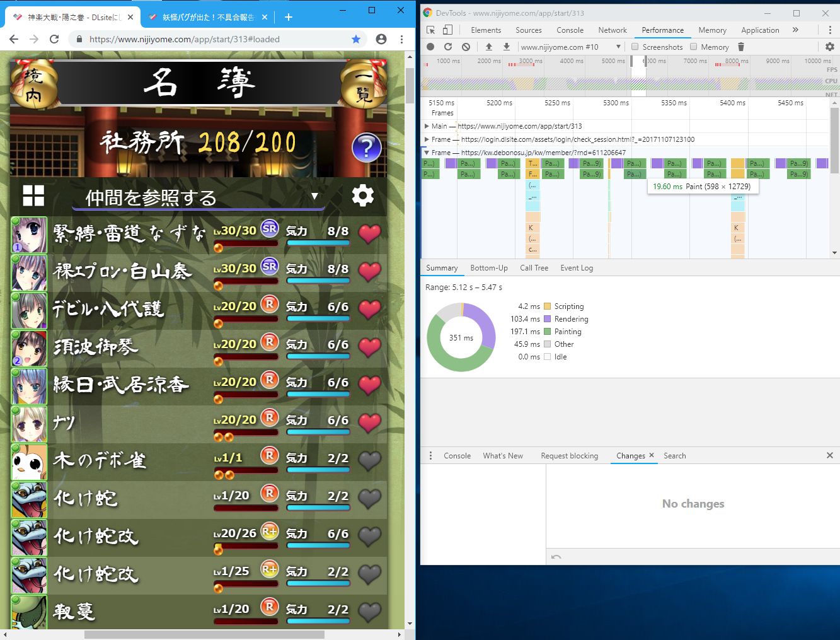The image size is (840, 640).
Task: Expand the Main thread track
Action: point(427,126)
